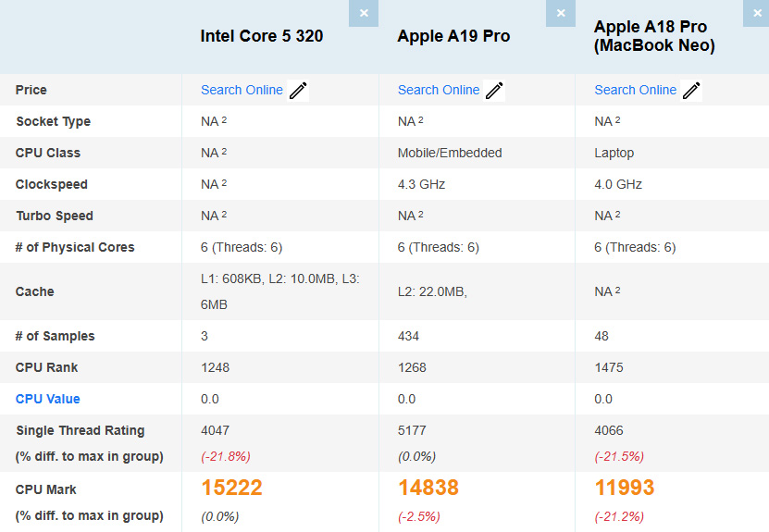Select the 14838 CPU Mark score

point(428,488)
